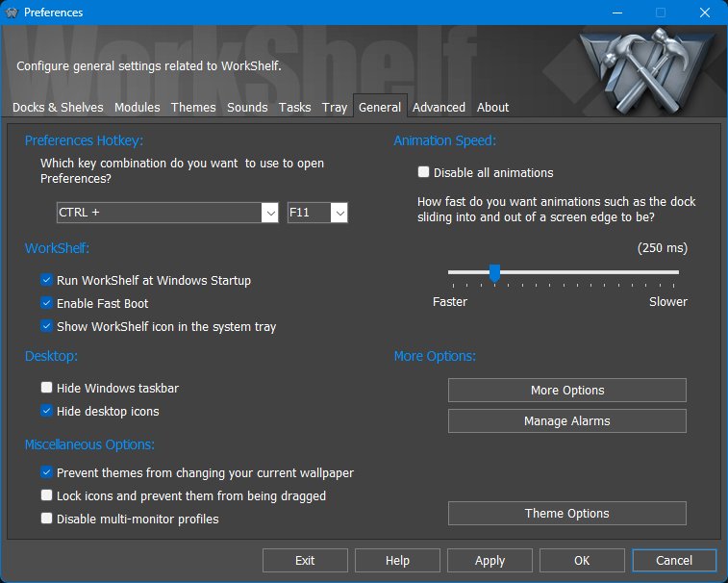Select the General tab
Viewport: 728px width, 583px height.
point(380,108)
